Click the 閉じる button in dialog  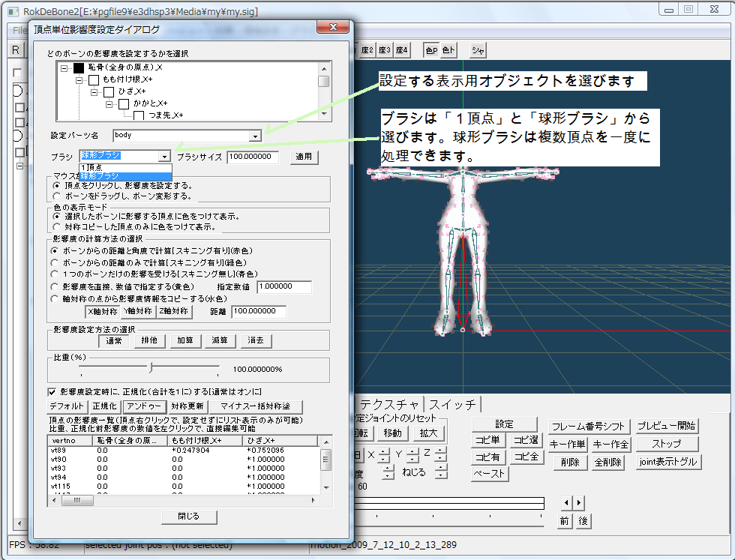point(189,517)
